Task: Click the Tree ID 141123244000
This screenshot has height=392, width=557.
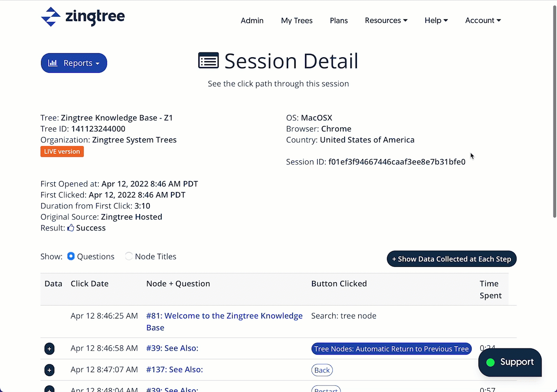Action: pyautogui.click(x=98, y=129)
